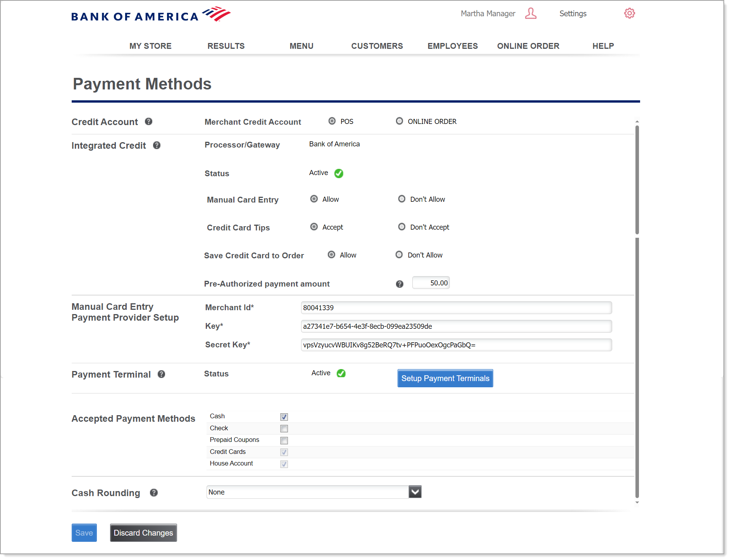Viewport: 730px width, 560px height.
Task: Open the HELP menu
Action: [603, 46]
